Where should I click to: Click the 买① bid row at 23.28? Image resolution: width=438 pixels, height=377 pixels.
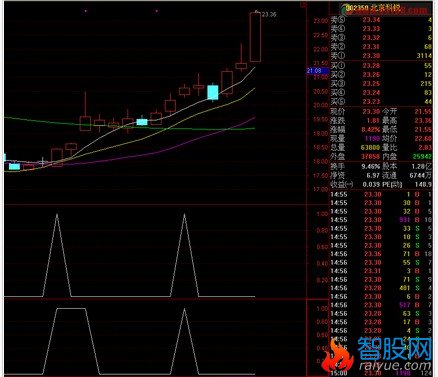tap(381, 66)
